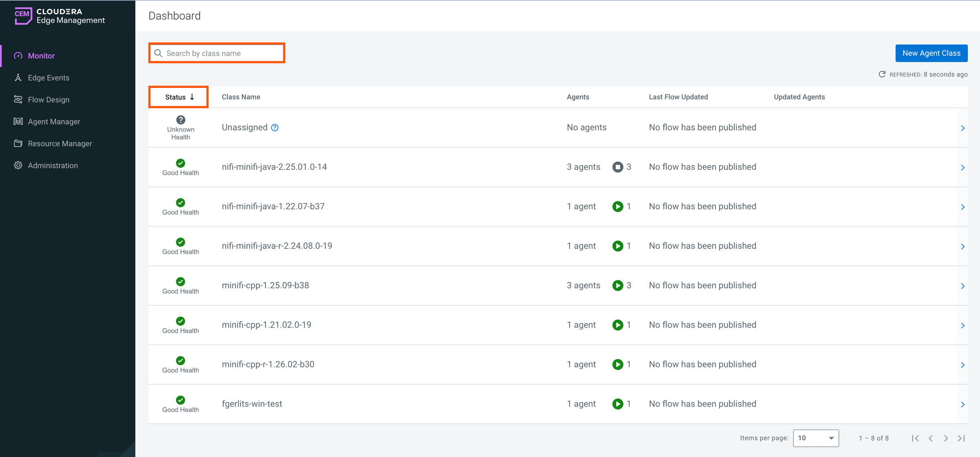The image size is (980, 457).
Task: Click the stopped agents icon for nifi-minifi-java-2.25.01.0-14
Action: (617, 167)
